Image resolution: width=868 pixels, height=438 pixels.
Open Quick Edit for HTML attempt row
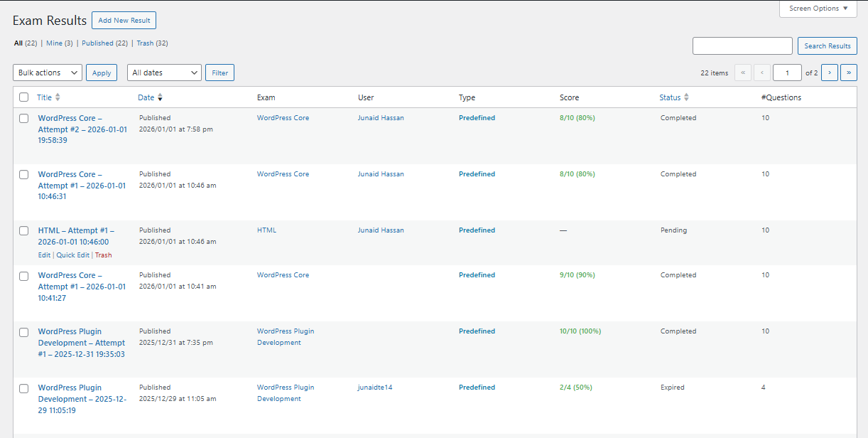point(72,255)
